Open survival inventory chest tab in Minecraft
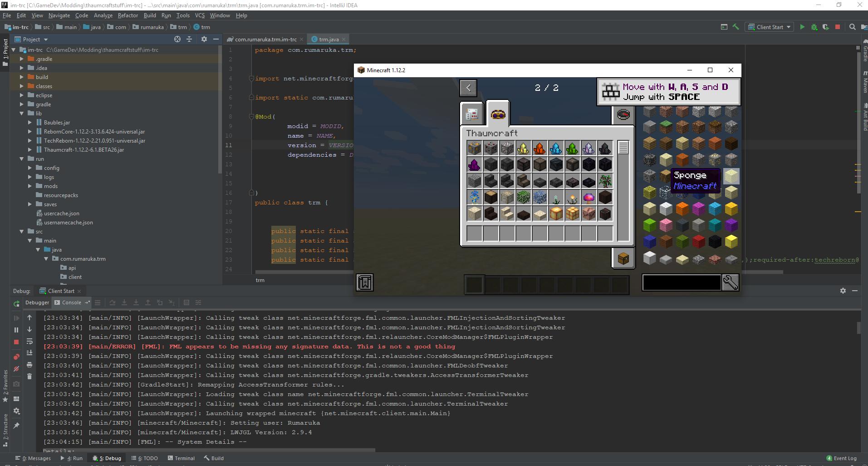Viewport: 868px width, 466px height. coord(623,258)
